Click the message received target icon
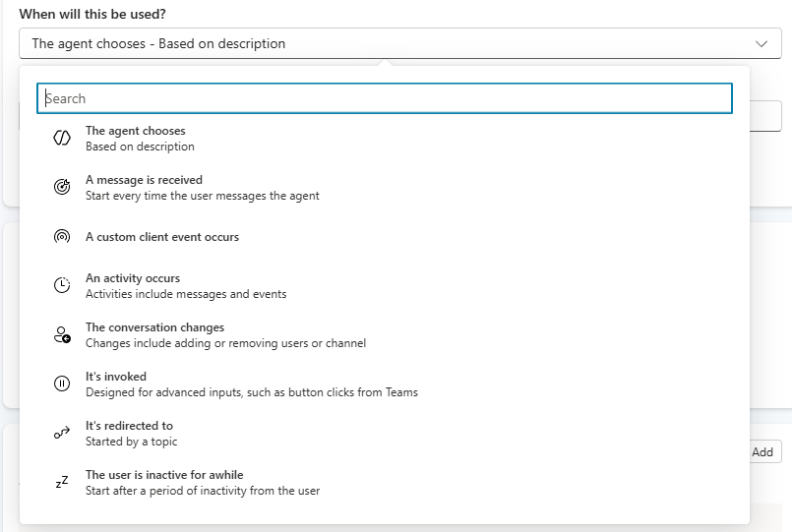The width and height of the screenshot is (792, 532). [x=62, y=187]
